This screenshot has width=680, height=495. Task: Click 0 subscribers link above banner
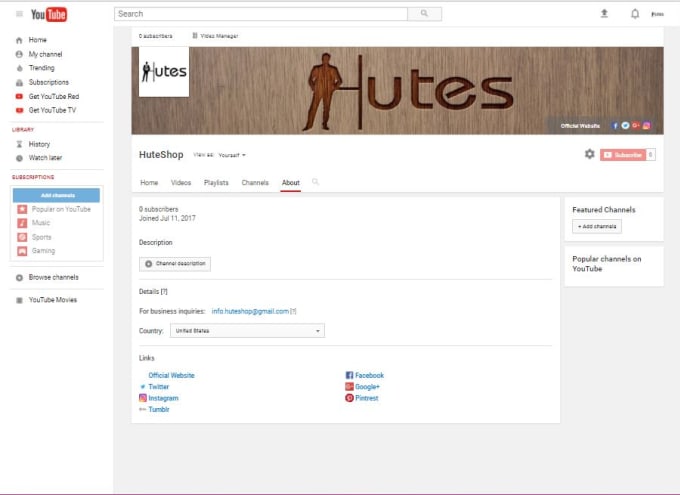[x=156, y=36]
